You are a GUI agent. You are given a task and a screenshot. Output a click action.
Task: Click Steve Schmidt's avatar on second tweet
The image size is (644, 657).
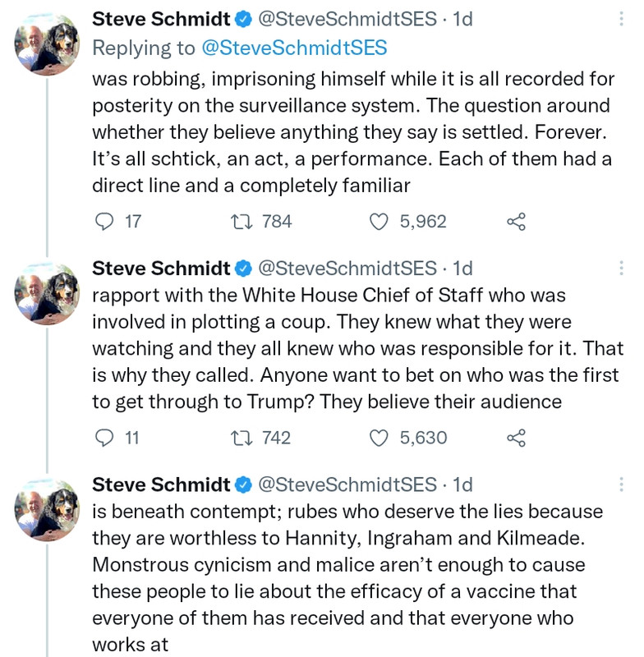coord(47,293)
